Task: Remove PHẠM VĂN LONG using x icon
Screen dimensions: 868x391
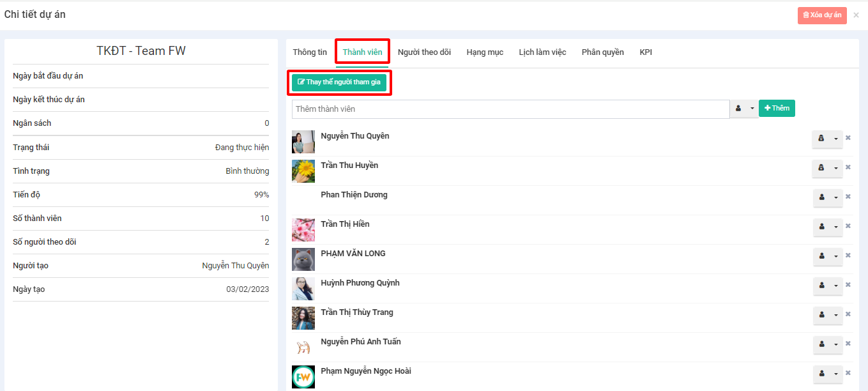Action: coord(848,256)
